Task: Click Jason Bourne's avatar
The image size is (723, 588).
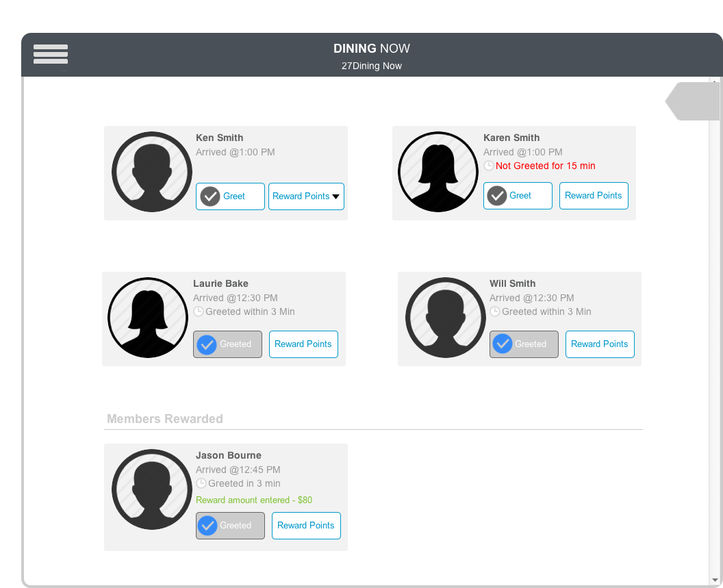Action: [x=152, y=489]
